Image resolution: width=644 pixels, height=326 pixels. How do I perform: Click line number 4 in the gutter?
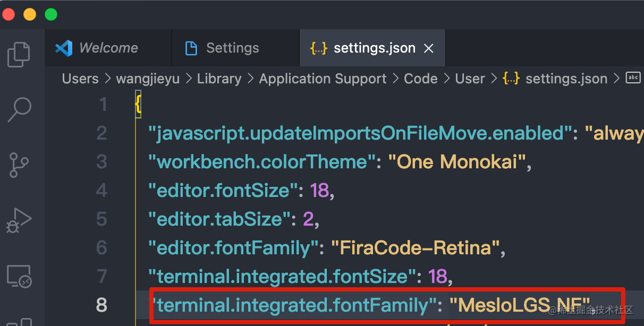[x=101, y=190]
